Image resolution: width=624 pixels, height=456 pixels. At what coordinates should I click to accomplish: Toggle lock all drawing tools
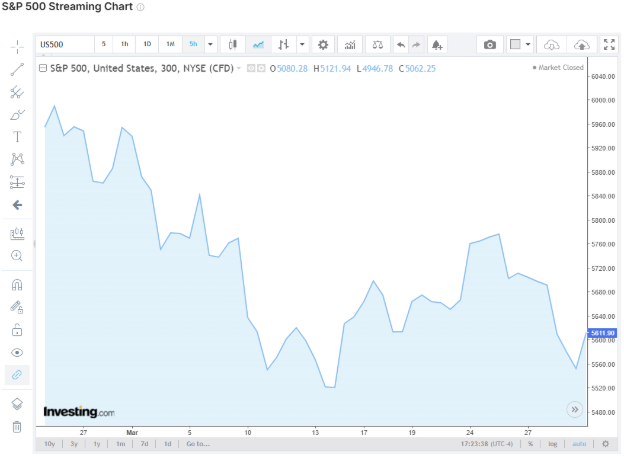click(17, 330)
